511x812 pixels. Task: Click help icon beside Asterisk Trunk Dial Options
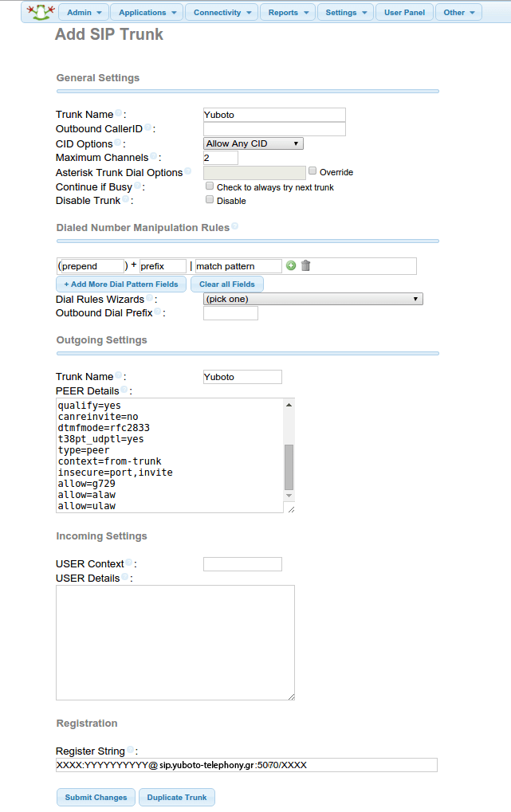click(187, 171)
